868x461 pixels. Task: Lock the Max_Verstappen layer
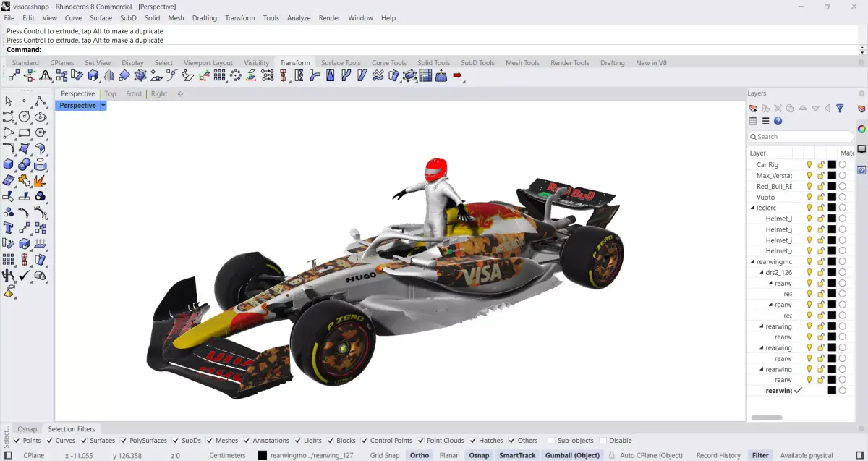[821, 176]
